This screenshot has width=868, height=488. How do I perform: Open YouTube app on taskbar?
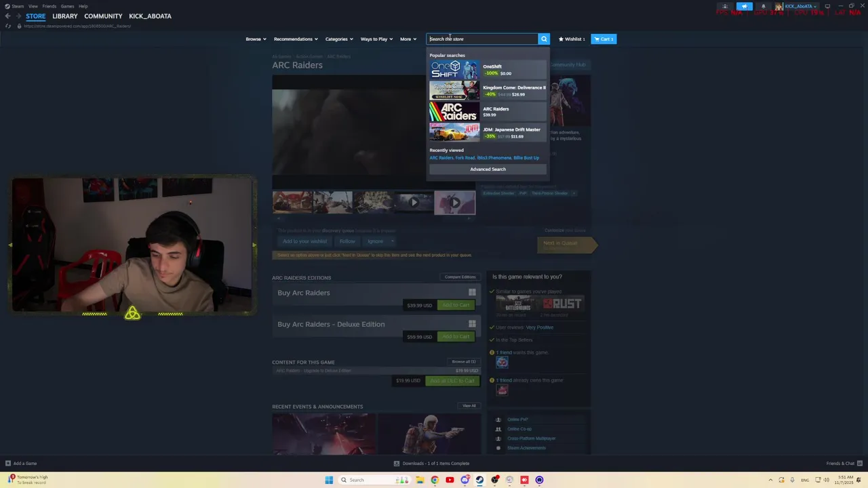point(450,480)
